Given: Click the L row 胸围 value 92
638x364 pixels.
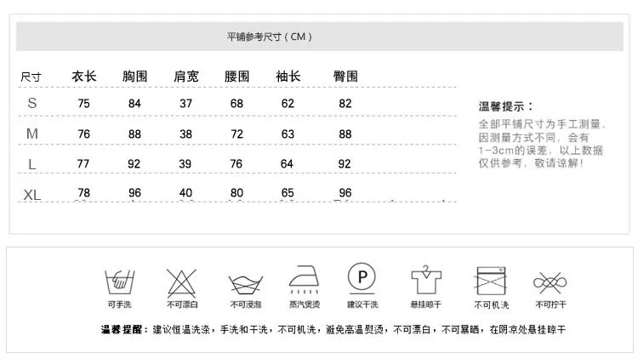Looking at the screenshot, I should coord(134,163).
